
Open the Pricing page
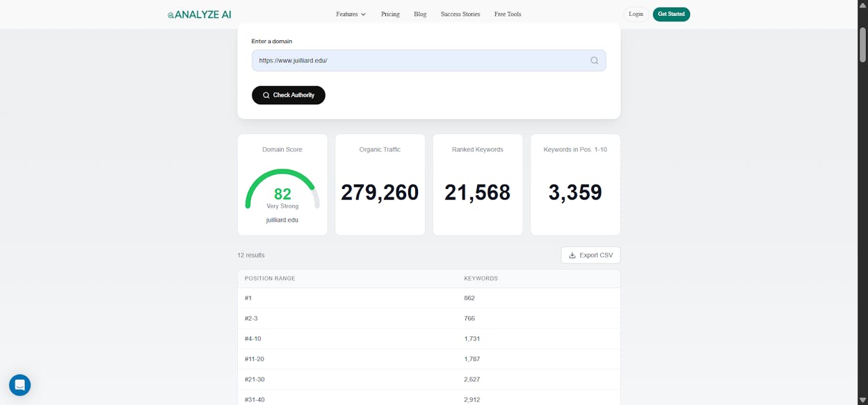coord(390,14)
